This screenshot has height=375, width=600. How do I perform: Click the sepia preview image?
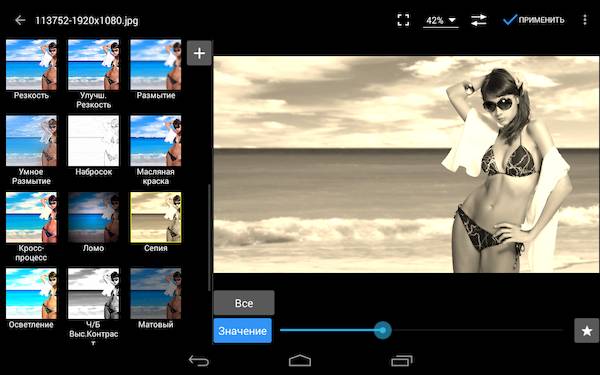pos(406,165)
